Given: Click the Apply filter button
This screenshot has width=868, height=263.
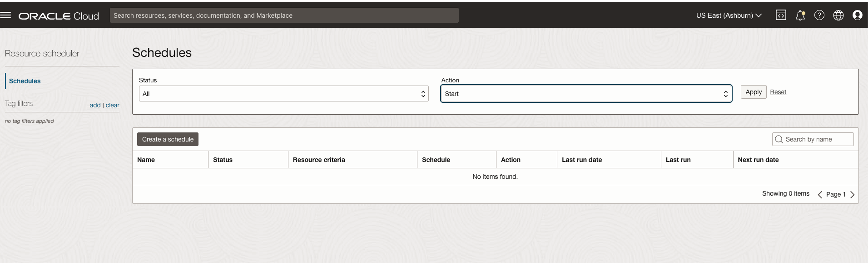Looking at the screenshot, I should (x=754, y=92).
